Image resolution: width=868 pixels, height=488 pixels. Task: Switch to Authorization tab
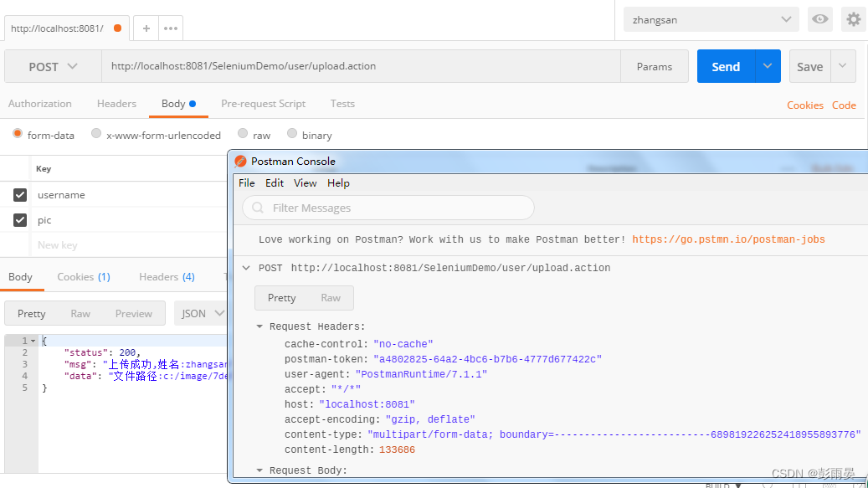(40, 104)
